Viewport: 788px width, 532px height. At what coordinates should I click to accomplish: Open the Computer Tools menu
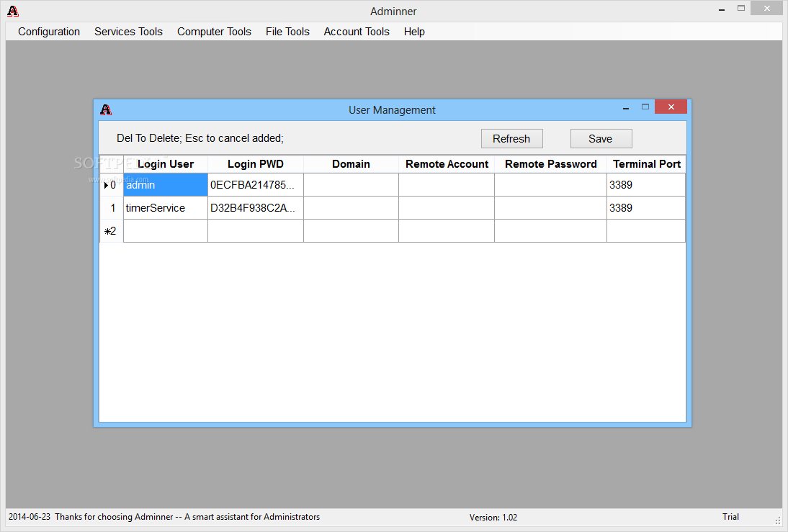[x=214, y=32]
